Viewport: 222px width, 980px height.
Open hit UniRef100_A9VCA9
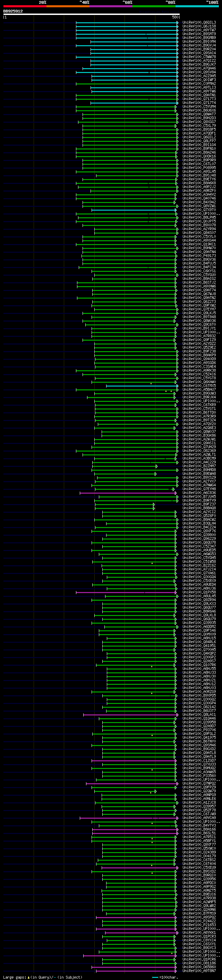pyautogui.click(x=199, y=819)
